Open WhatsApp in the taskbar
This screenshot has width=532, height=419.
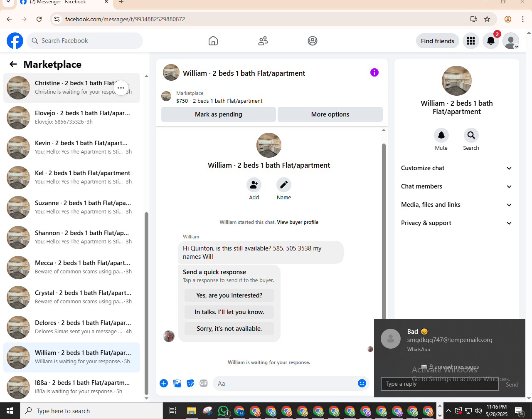point(224,411)
